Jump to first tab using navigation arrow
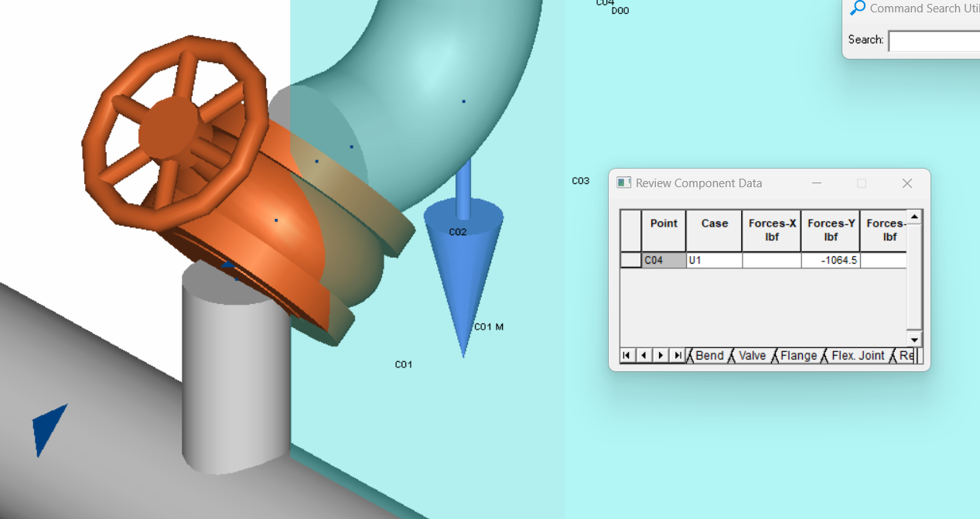Image resolution: width=980 pixels, height=519 pixels. tap(627, 355)
